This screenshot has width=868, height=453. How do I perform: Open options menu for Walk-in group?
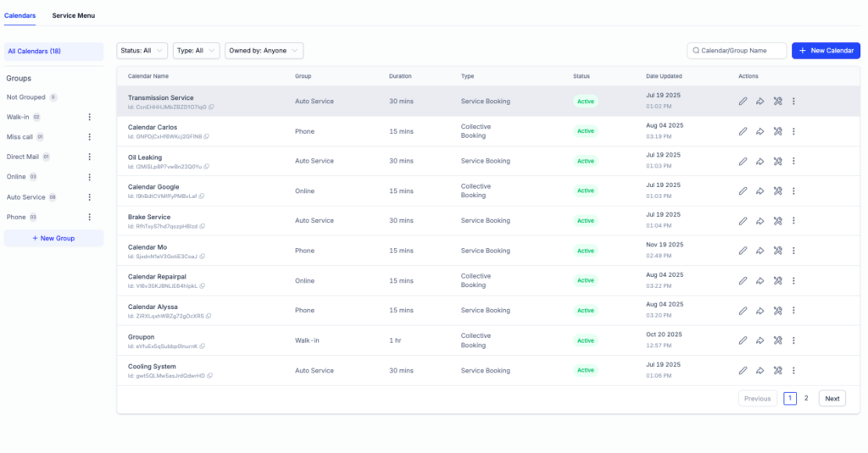(90, 117)
